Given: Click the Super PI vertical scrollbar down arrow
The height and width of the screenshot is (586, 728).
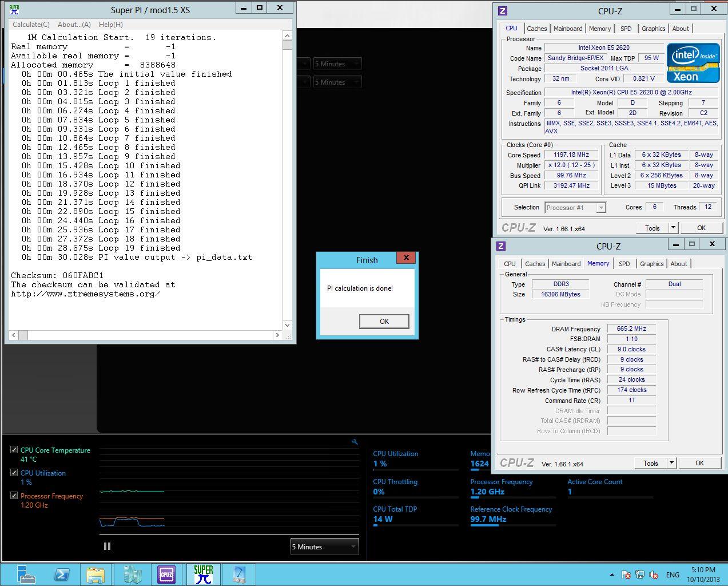Looking at the screenshot, I should click(287, 324).
